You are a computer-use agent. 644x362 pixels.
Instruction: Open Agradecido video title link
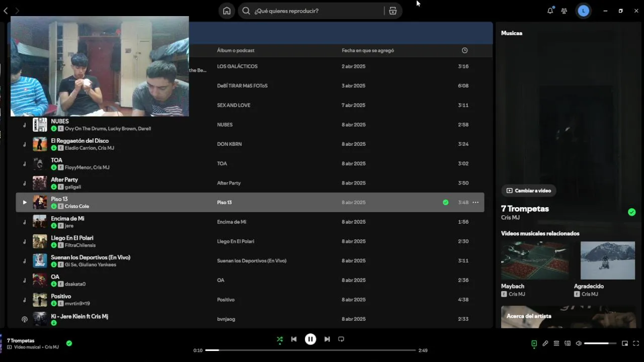[x=589, y=286]
